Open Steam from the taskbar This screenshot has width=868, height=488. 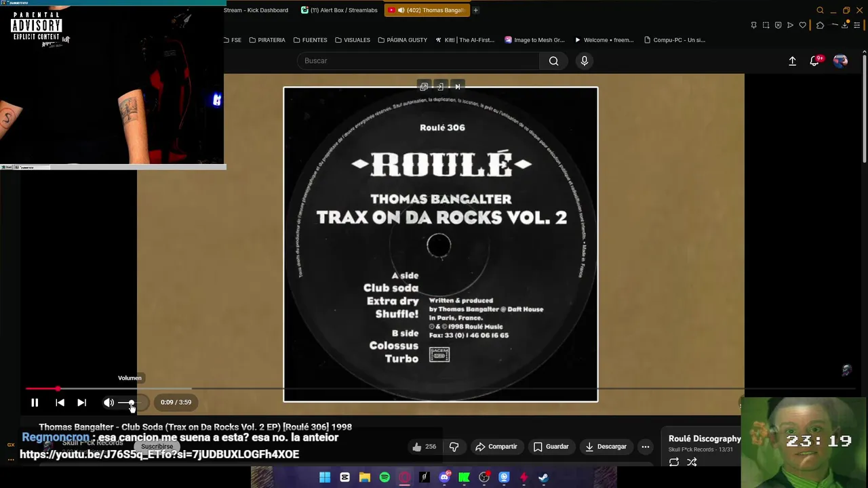(x=543, y=477)
